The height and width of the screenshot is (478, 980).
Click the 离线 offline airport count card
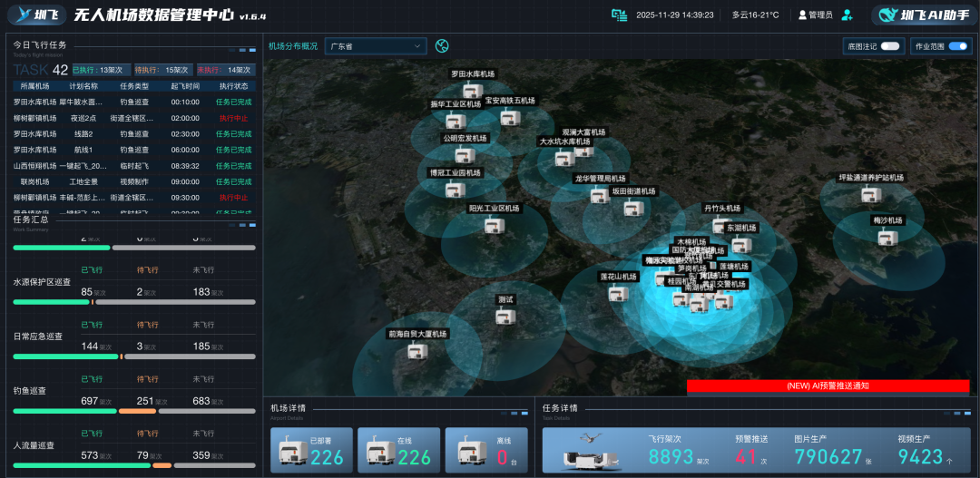point(486,451)
